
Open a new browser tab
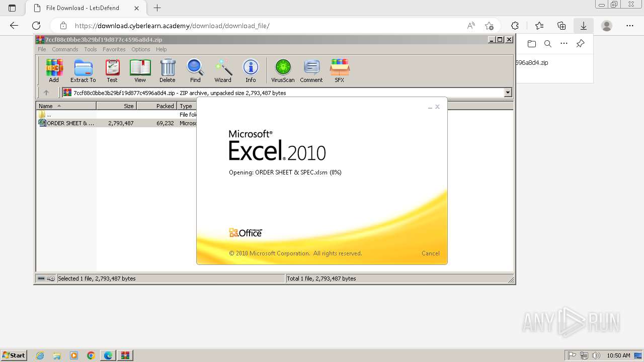[x=157, y=8]
